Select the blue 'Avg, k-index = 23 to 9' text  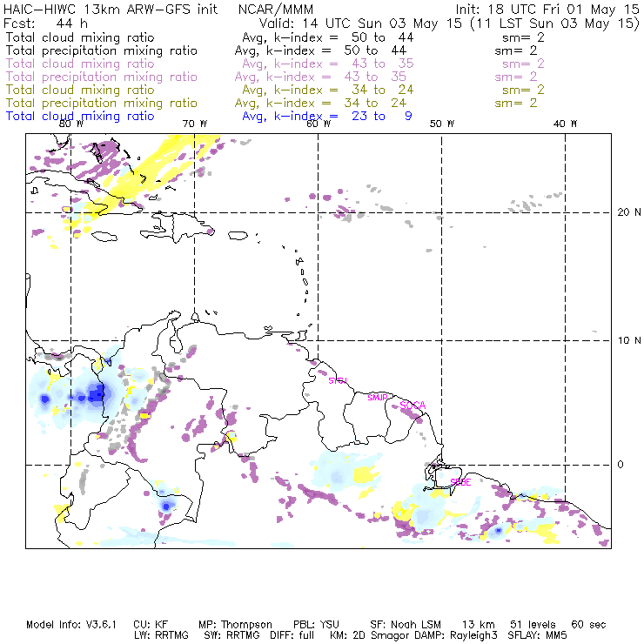point(327,117)
